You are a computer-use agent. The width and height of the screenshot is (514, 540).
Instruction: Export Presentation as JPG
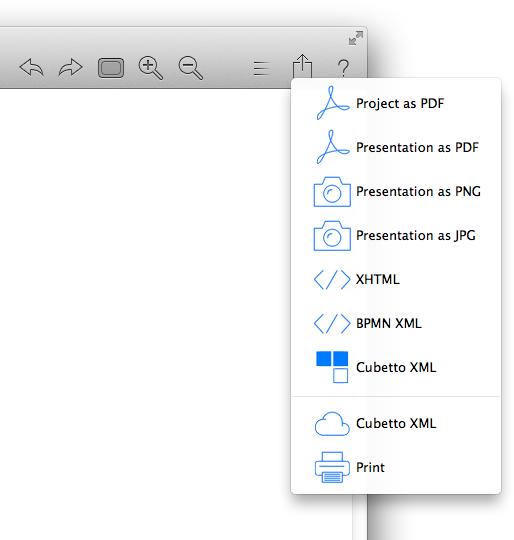coord(396,236)
